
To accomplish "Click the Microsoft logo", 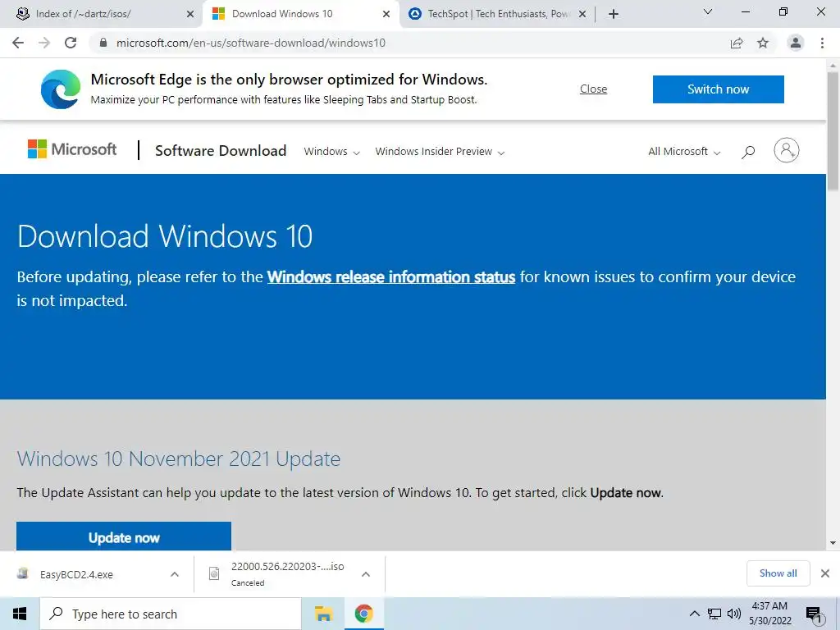I will click(72, 149).
